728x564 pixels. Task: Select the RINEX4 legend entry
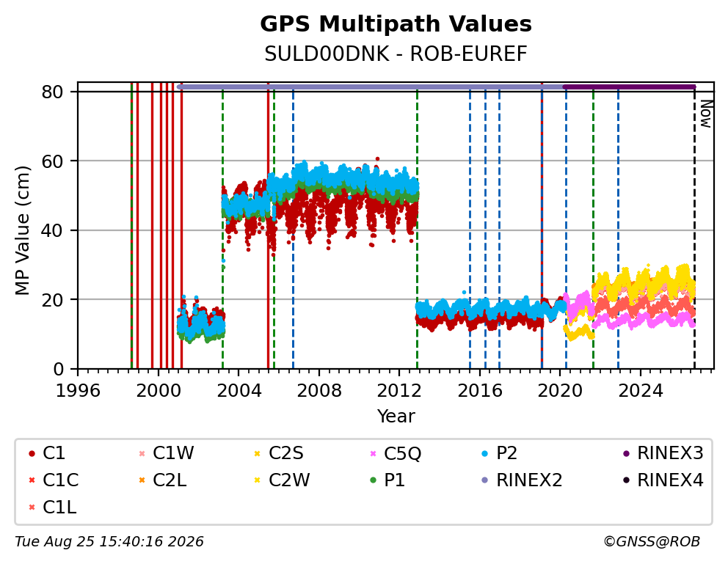click(x=663, y=480)
